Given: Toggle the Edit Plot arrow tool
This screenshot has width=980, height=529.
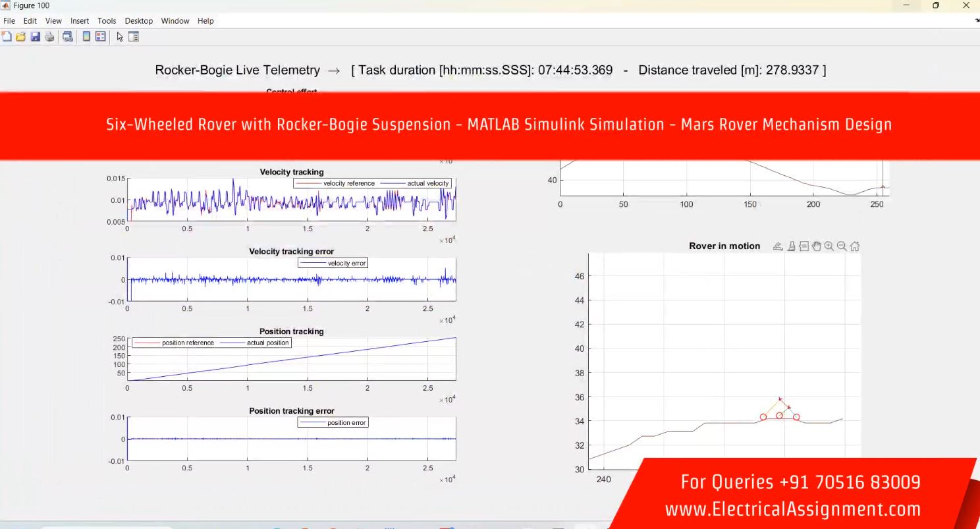Looking at the screenshot, I should pos(120,37).
